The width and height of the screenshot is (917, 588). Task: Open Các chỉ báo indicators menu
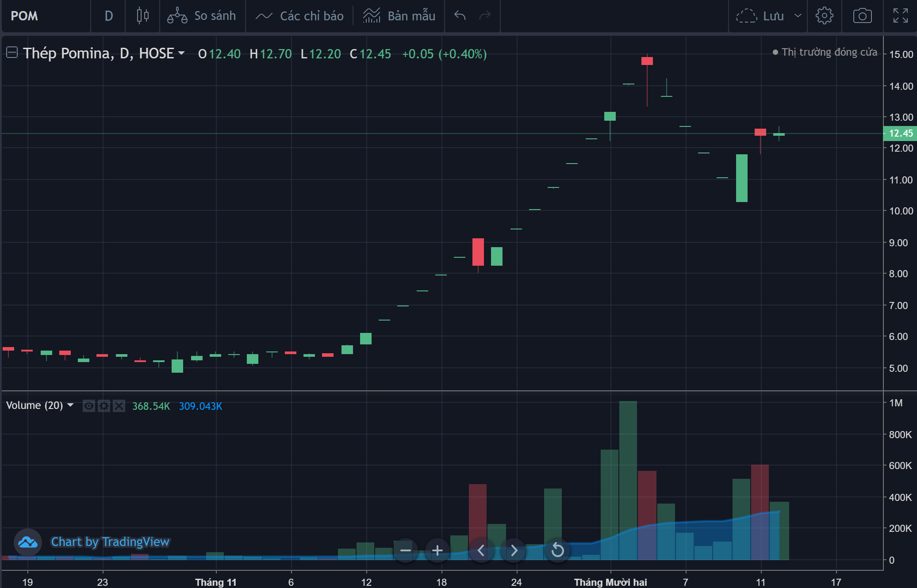pyautogui.click(x=299, y=16)
